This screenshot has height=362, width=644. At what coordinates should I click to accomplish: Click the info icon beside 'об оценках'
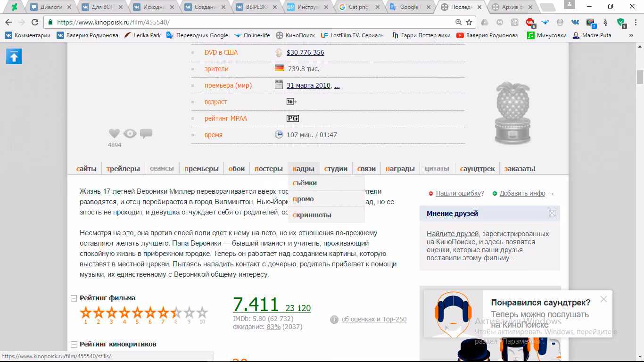334,319
